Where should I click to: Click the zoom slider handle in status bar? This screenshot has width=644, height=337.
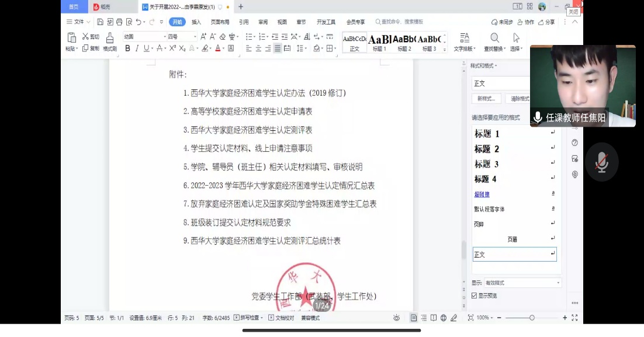(x=532, y=318)
